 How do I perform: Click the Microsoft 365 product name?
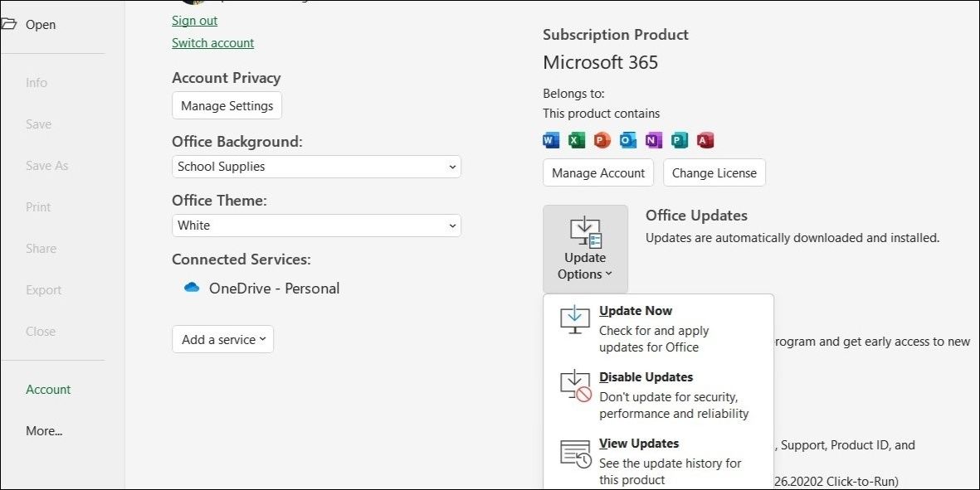coord(601,62)
